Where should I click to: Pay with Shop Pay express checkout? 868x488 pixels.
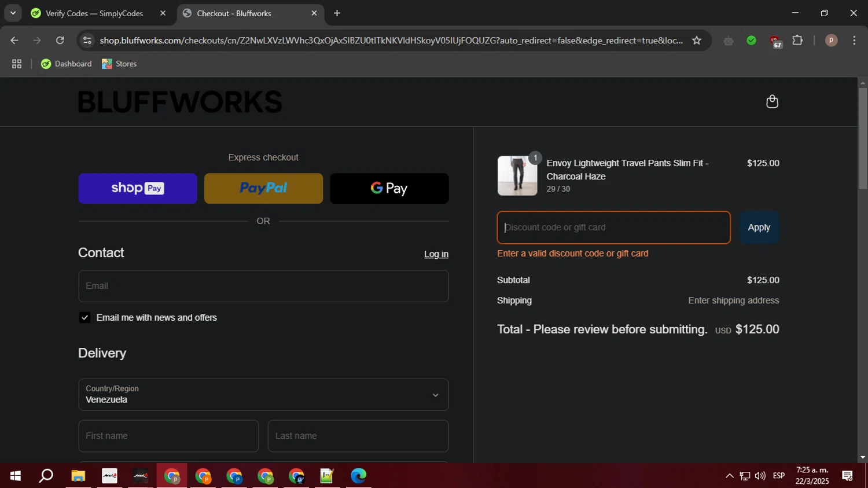point(138,188)
